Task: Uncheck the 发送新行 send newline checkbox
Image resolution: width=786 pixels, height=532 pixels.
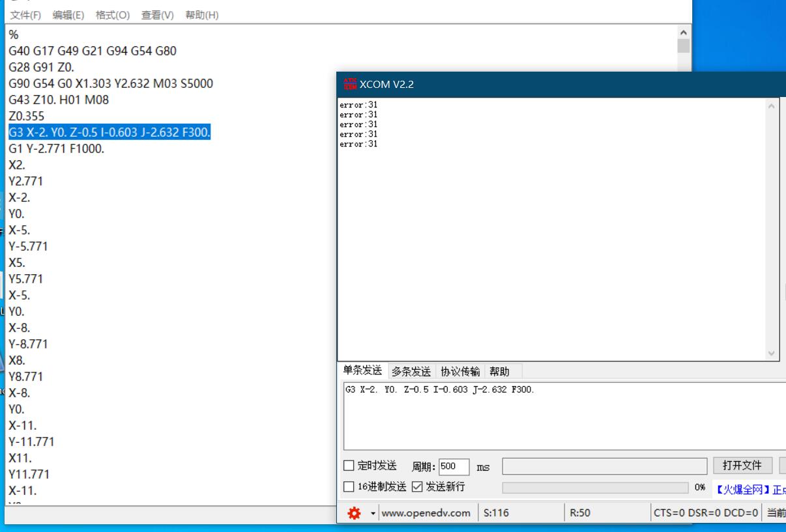Action: (418, 487)
